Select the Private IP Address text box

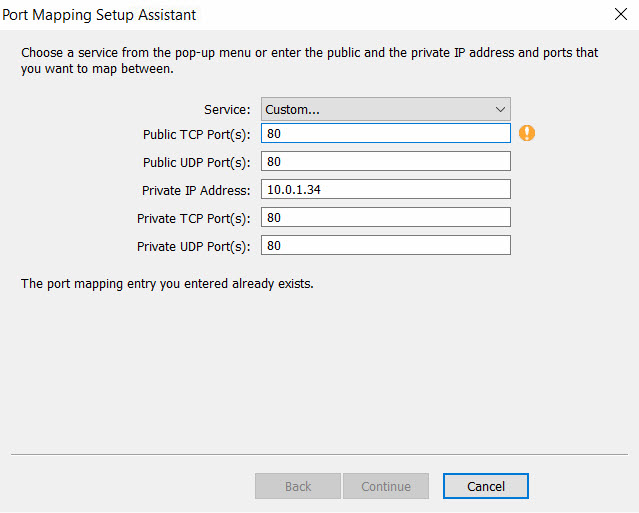click(x=385, y=189)
